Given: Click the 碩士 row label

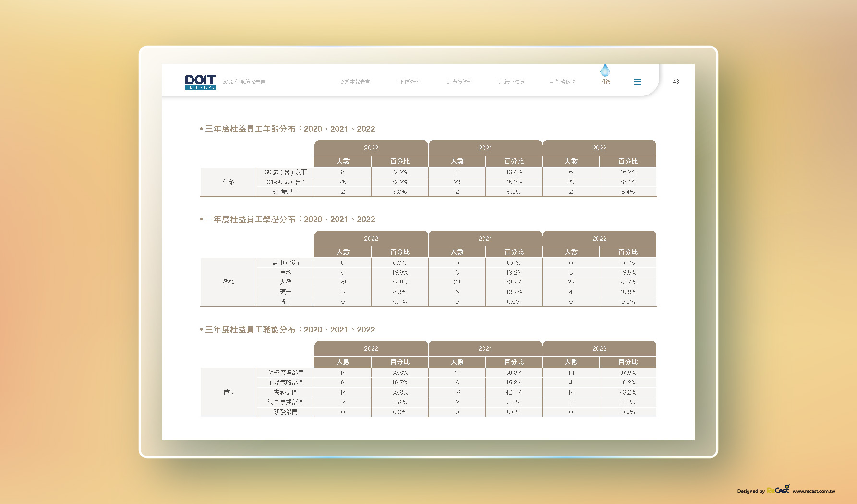Looking at the screenshot, I should [x=286, y=292].
